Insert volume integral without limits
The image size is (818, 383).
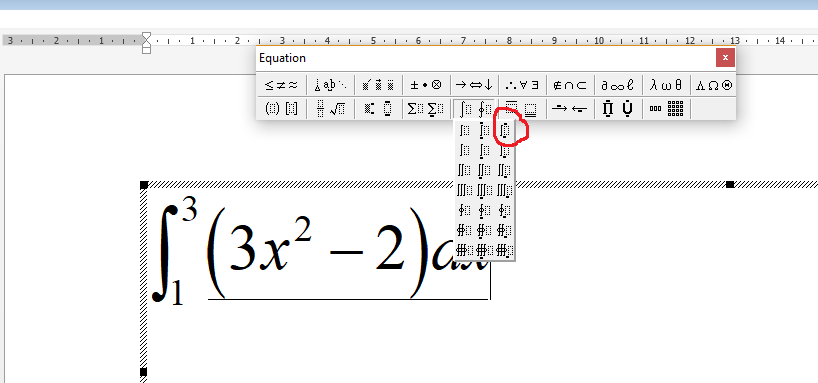(x=464, y=250)
